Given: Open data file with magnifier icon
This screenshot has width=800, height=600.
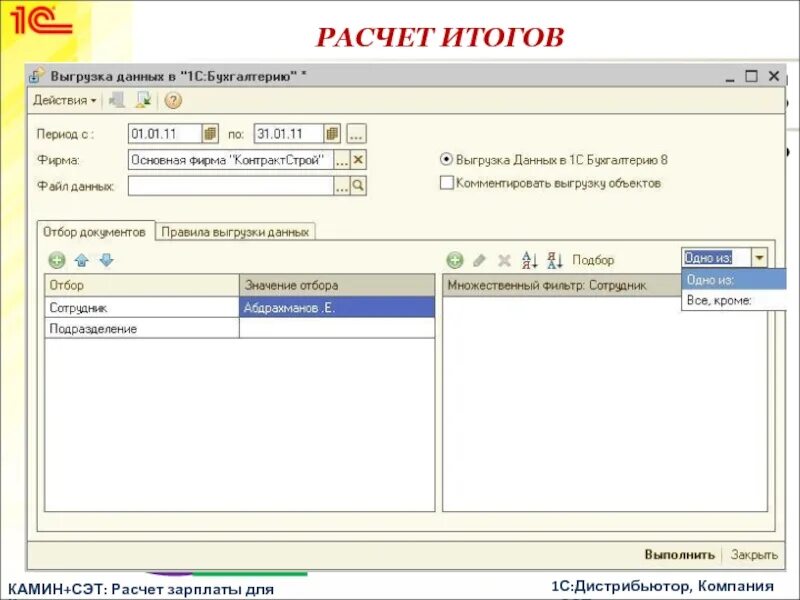Looking at the screenshot, I should [x=358, y=186].
